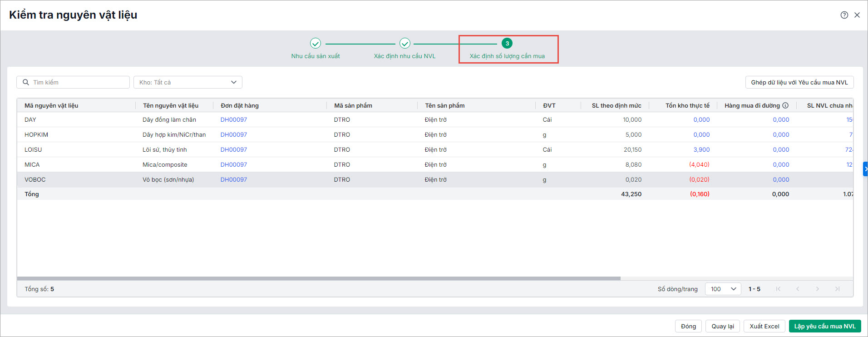Click Lập yêu cầu mua NVL button

[x=824, y=326]
